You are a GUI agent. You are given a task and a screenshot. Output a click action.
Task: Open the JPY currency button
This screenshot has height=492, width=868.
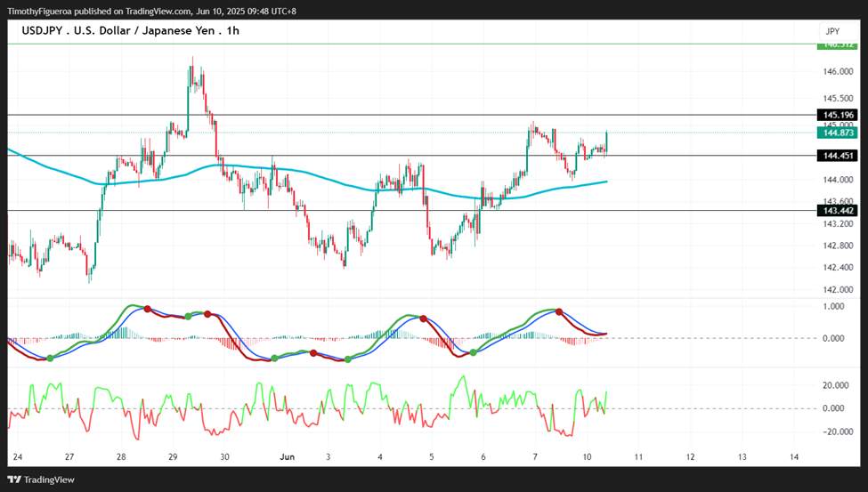[832, 31]
